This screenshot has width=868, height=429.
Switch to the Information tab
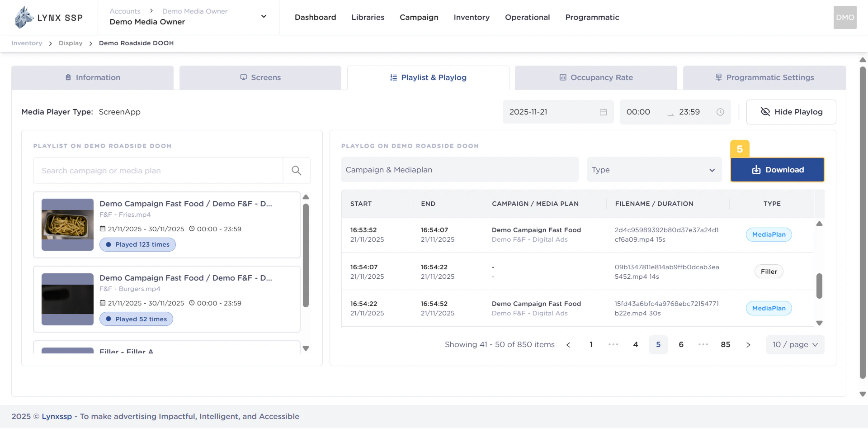pyautogui.click(x=92, y=78)
